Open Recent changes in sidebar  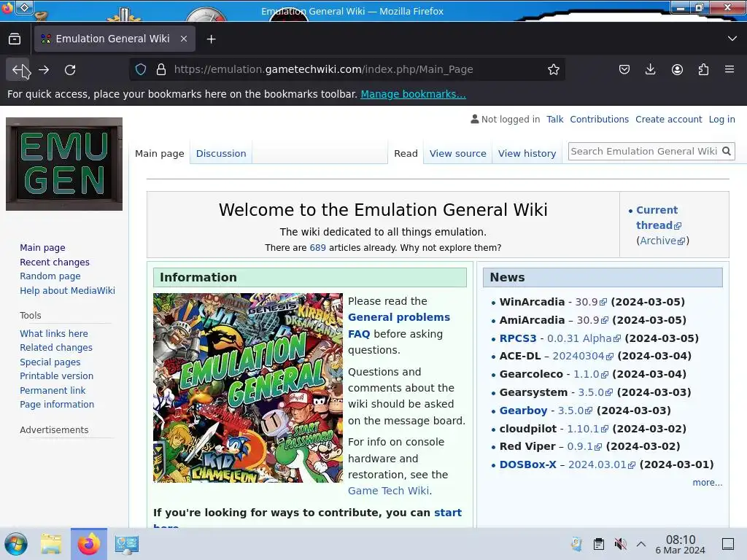[x=54, y=262]
